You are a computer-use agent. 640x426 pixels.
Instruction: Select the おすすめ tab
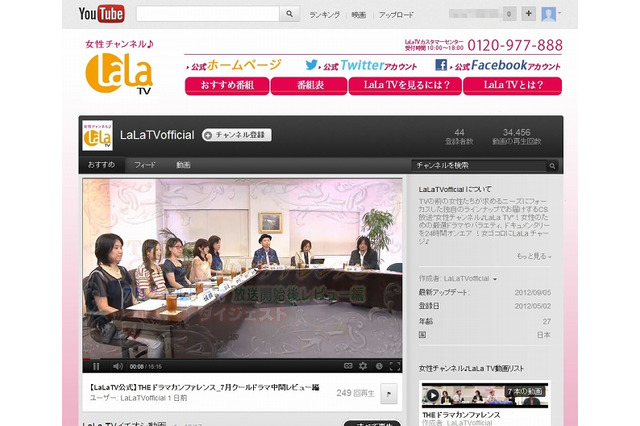102,165
